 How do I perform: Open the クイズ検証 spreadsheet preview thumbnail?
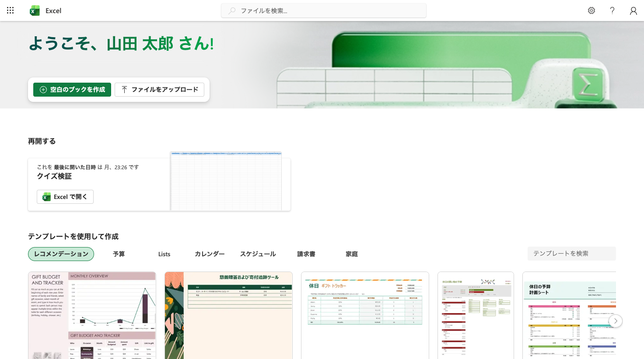coord(226,181)
